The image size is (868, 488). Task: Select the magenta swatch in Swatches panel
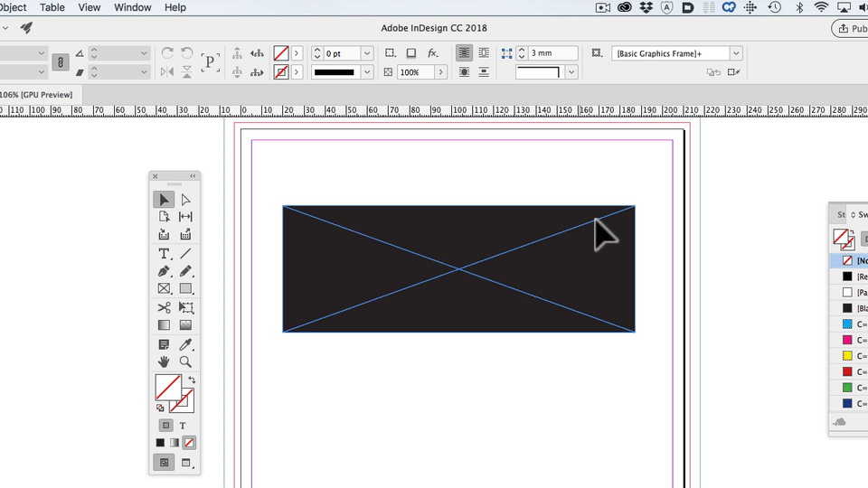847,340
